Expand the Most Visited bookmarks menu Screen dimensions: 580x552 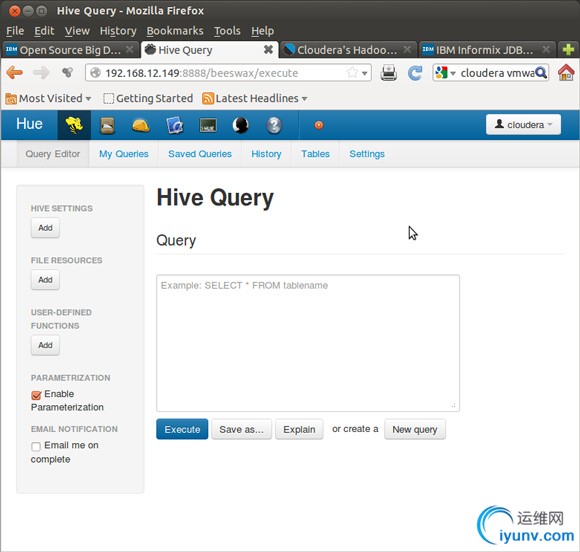(x=48, y=98)
